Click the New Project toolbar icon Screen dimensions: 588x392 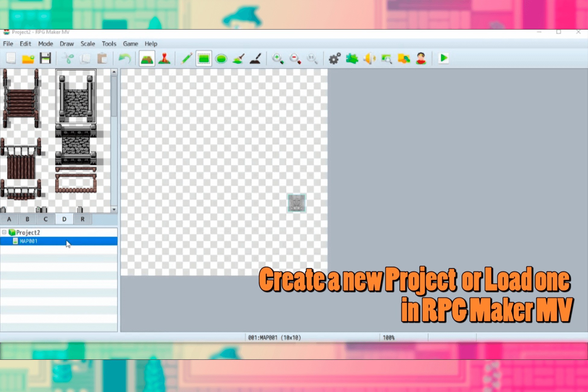point(11,58)
